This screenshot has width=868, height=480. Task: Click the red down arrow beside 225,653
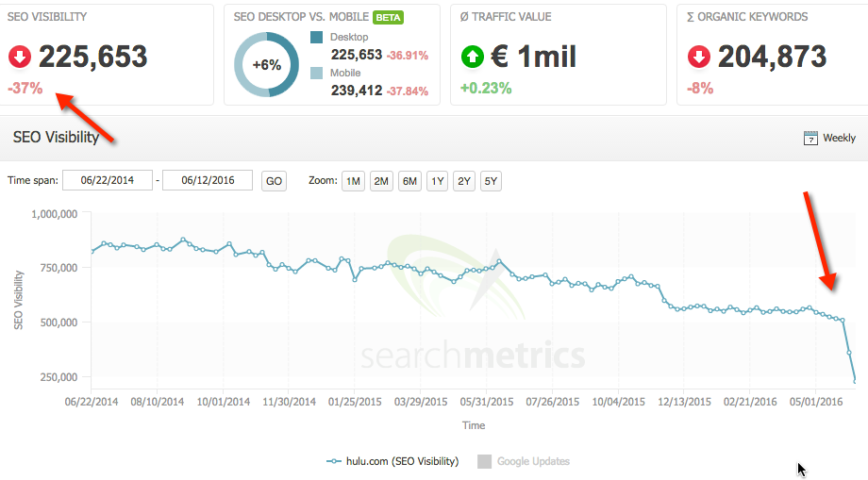[x=20, y=57]
